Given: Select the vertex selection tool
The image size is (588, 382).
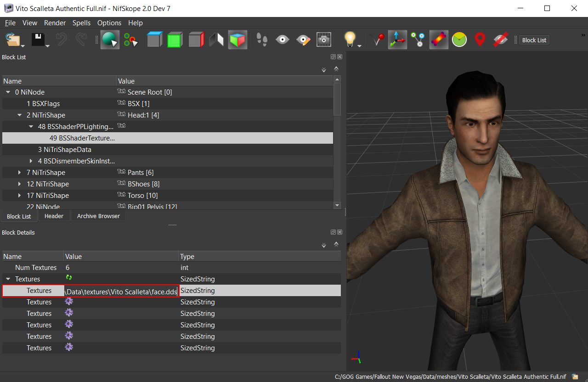Looking at the screenshot, I should (131, 40).
